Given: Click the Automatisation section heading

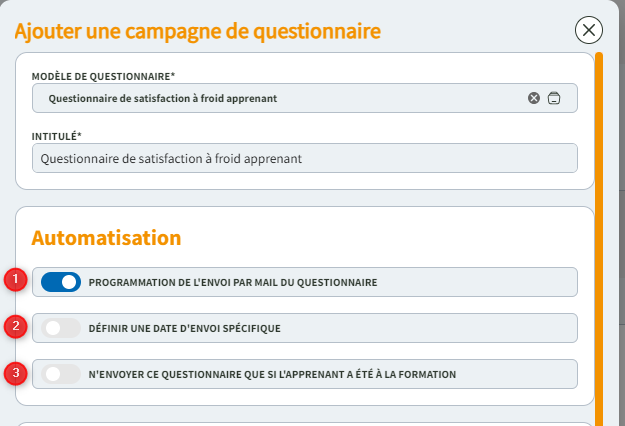Looking at the screenshot, I should 106,238.
